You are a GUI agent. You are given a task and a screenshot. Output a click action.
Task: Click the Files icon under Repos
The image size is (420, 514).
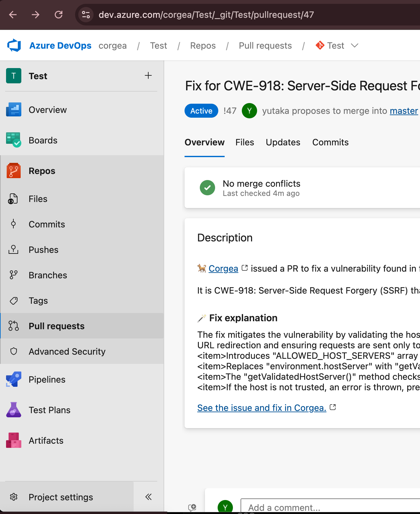click(x=13, y=199)
